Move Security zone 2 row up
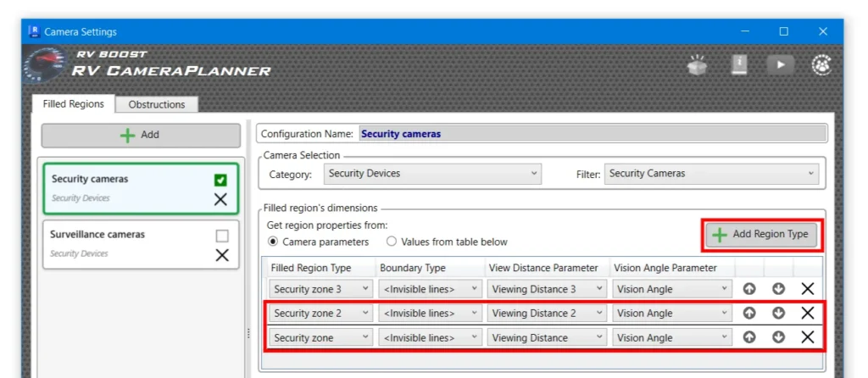Viewport: 868px width, 378px height. (x=749, y=313)
